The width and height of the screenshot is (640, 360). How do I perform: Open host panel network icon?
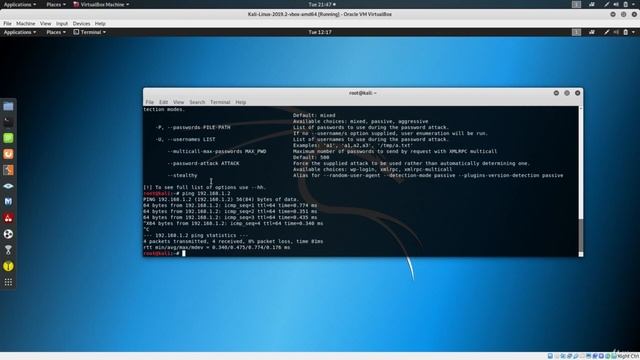592,4
